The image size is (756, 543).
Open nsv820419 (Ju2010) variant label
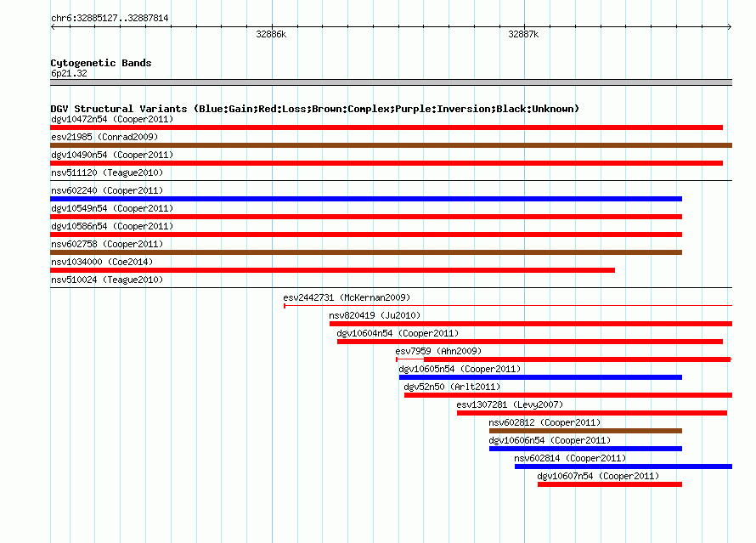coord(375,315)
